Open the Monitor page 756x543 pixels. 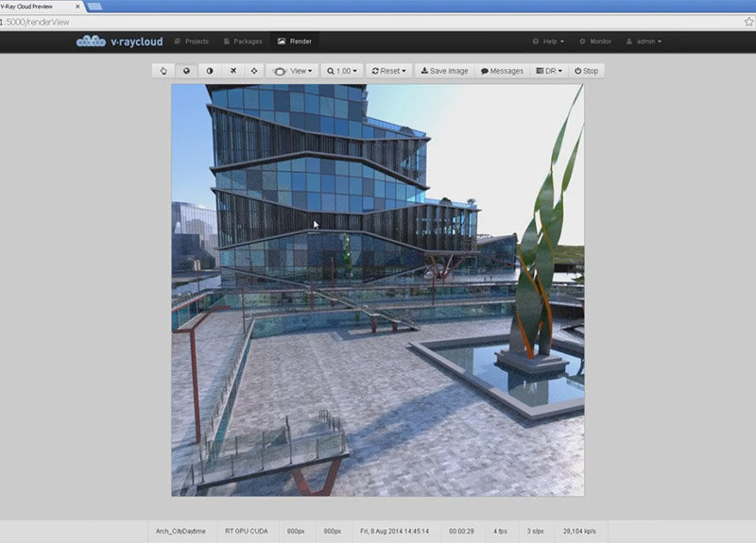coord(595,42)
